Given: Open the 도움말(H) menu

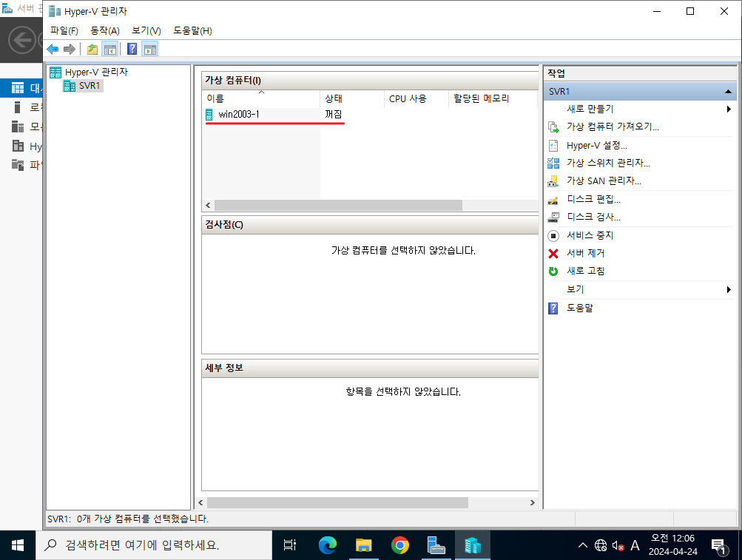Looking at the screenshot, I should pyautogui.click(x=192, y=31).
